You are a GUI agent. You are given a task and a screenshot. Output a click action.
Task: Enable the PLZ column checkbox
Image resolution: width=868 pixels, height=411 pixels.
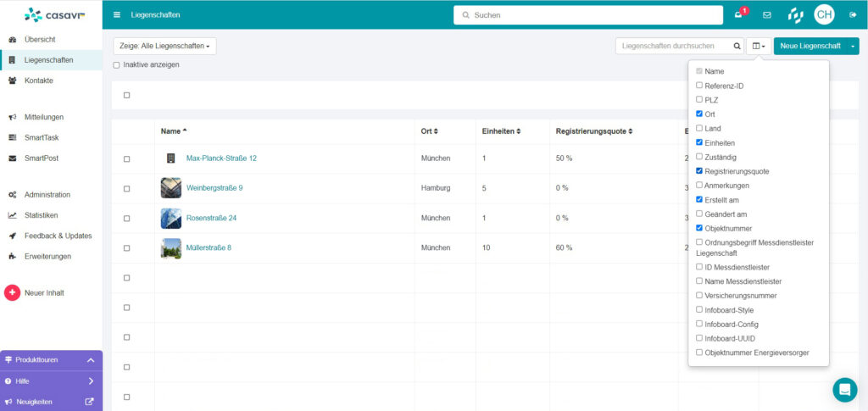699,100
